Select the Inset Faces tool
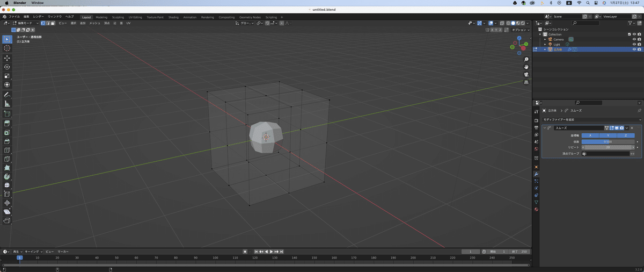Screen dimensions: 644x272 point(7,132)
